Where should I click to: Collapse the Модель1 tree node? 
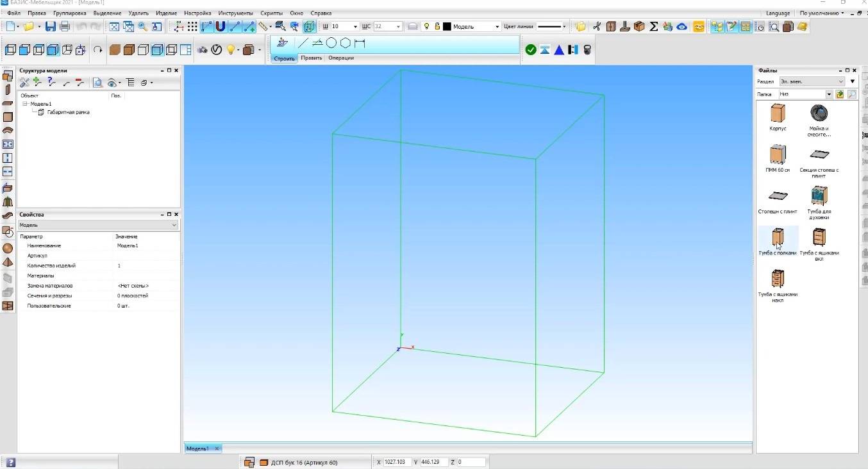pyautogui.click(x=26, y=103)
